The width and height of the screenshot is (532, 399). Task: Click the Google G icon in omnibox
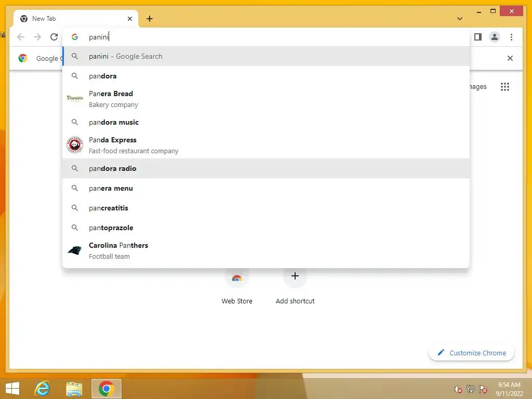75,37
